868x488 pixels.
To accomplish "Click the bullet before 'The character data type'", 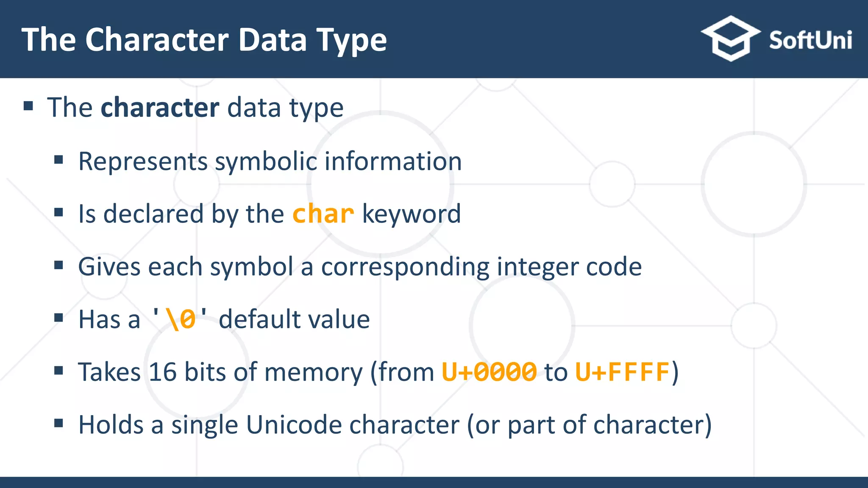I will (x=28, y=106).
